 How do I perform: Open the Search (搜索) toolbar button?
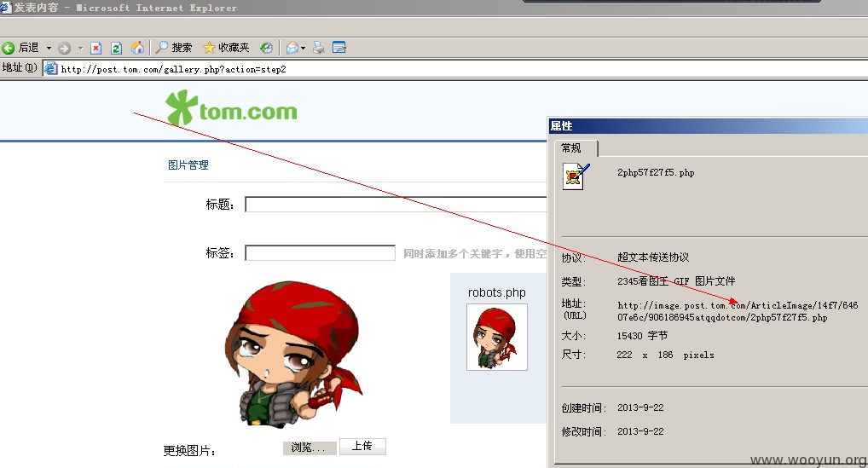(x=174, y=48)
